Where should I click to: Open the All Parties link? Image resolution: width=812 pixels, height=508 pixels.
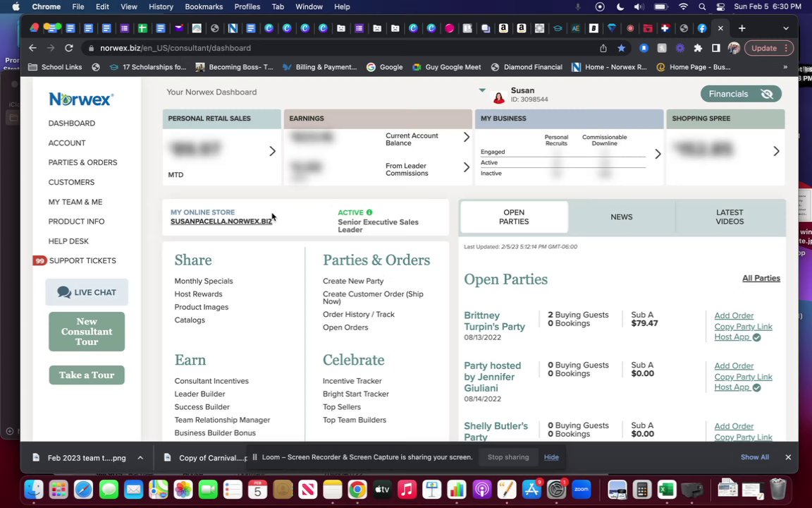pyautogui.click(x=761, y=278)
